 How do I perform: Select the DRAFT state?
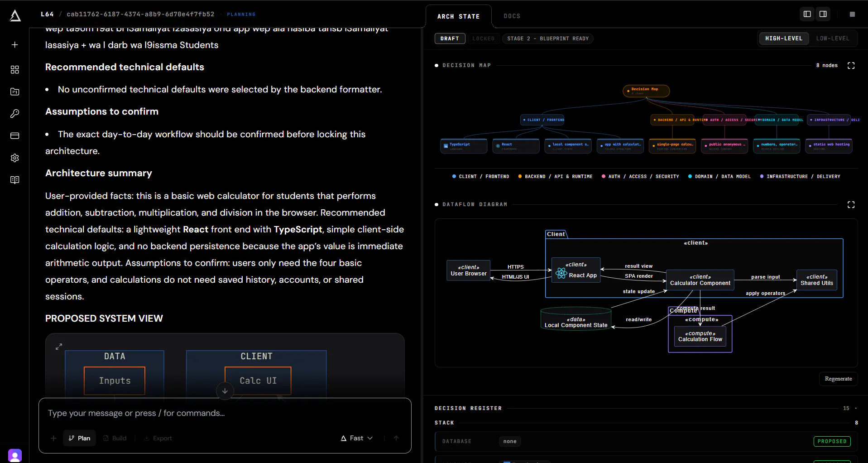tap(450, 39)
